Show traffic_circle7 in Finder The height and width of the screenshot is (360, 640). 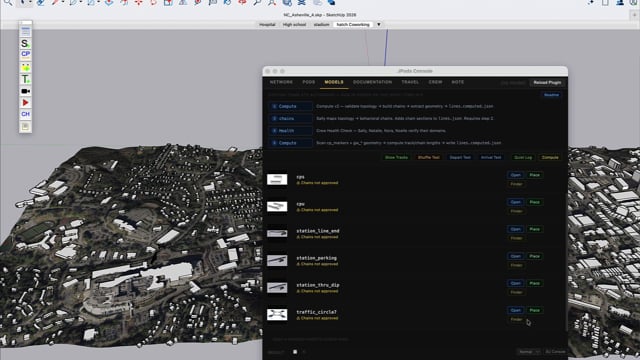point(516,319)
